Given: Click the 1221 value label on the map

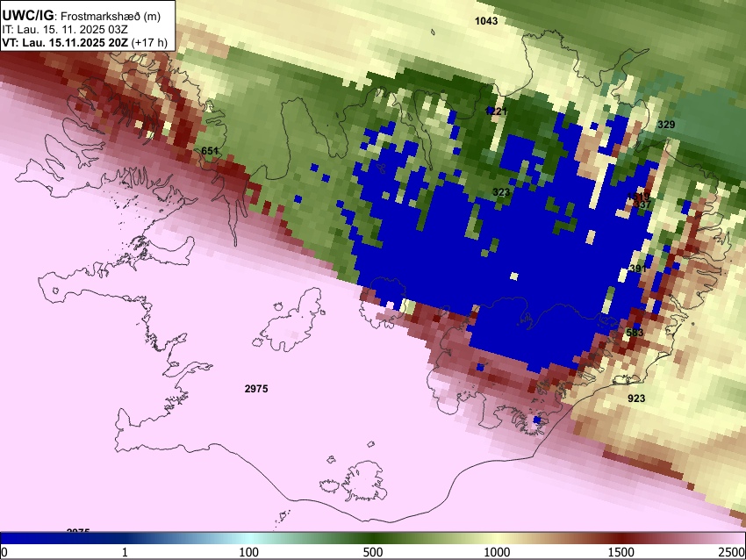Looking at the screenshot, I should click(496, 111).
